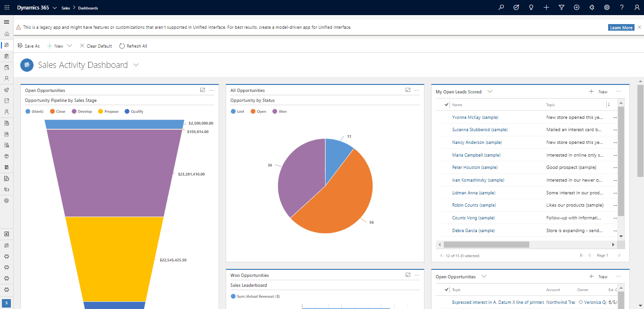This screenshot has width=644, height=309.
Task: Open Quick Create using the plus icon
Action: pyautogui.click(x=546, y=7)
